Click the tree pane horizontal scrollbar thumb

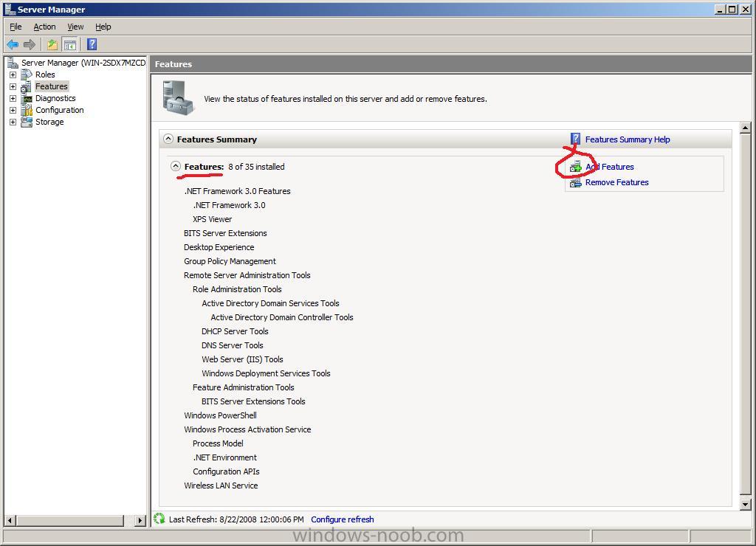pos(70,520)
